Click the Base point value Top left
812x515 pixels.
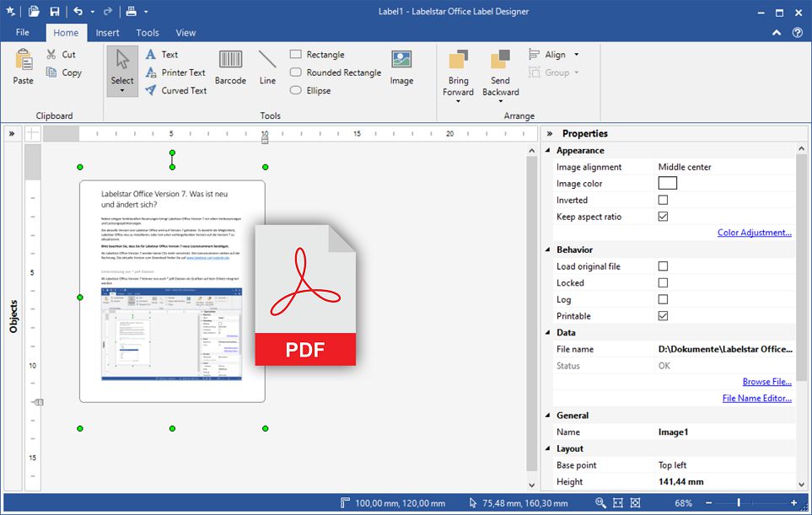click(672, 464)
